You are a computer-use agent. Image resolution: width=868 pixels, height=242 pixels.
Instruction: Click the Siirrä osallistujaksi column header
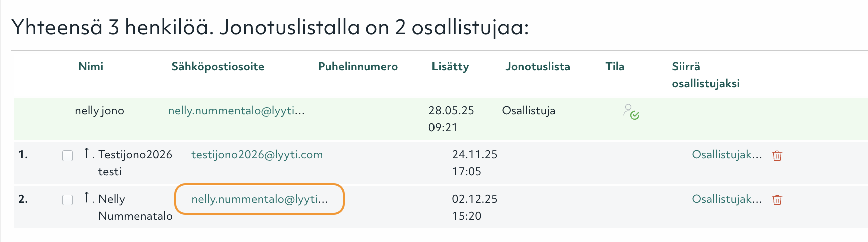(705, 75)
